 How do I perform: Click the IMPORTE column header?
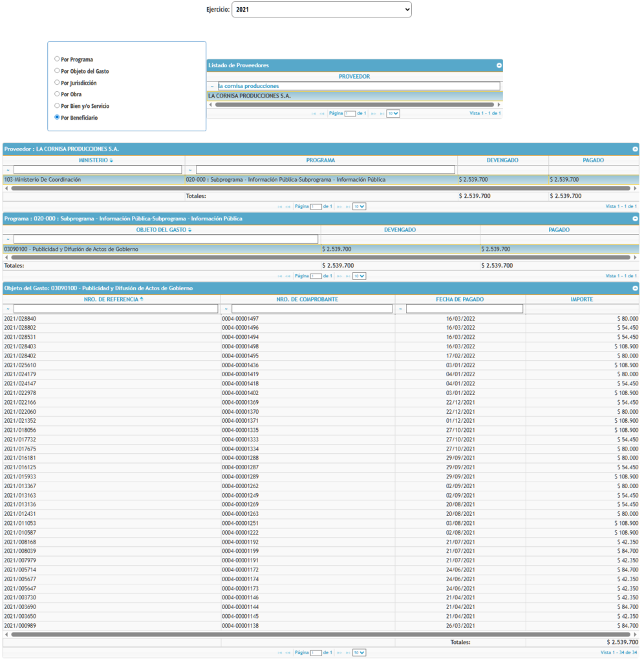[581, 299]
